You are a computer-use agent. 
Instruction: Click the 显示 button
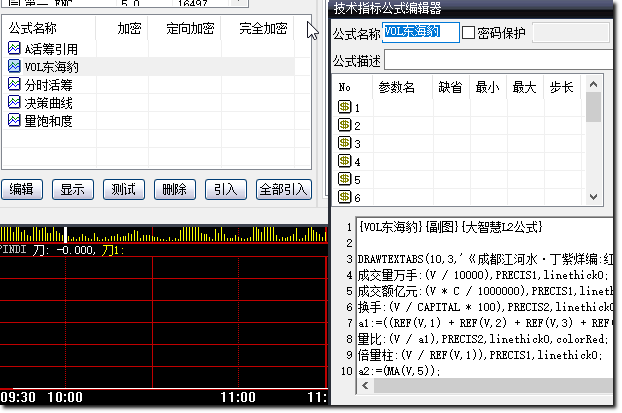(x=73, y=189)
